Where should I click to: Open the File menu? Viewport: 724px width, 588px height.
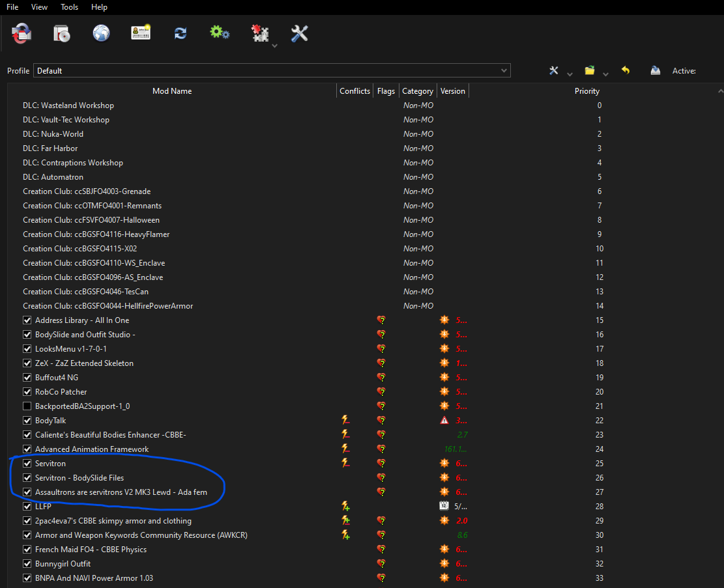coord(12,7)
